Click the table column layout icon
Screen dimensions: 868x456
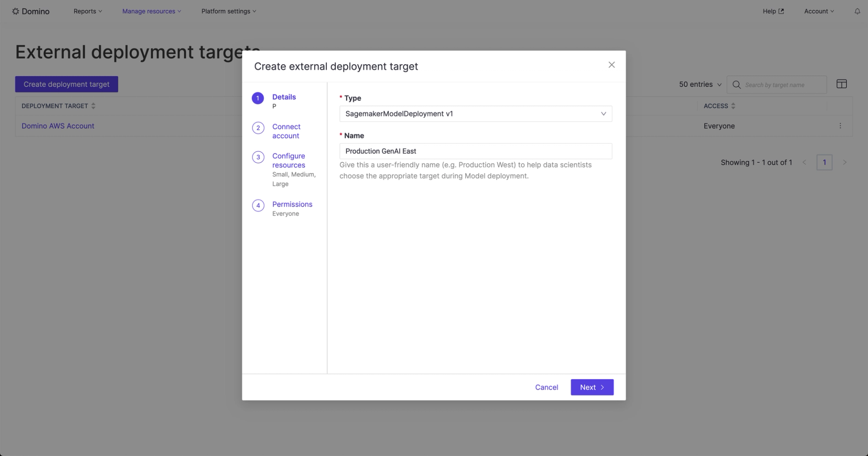click(x=841, y=84)
